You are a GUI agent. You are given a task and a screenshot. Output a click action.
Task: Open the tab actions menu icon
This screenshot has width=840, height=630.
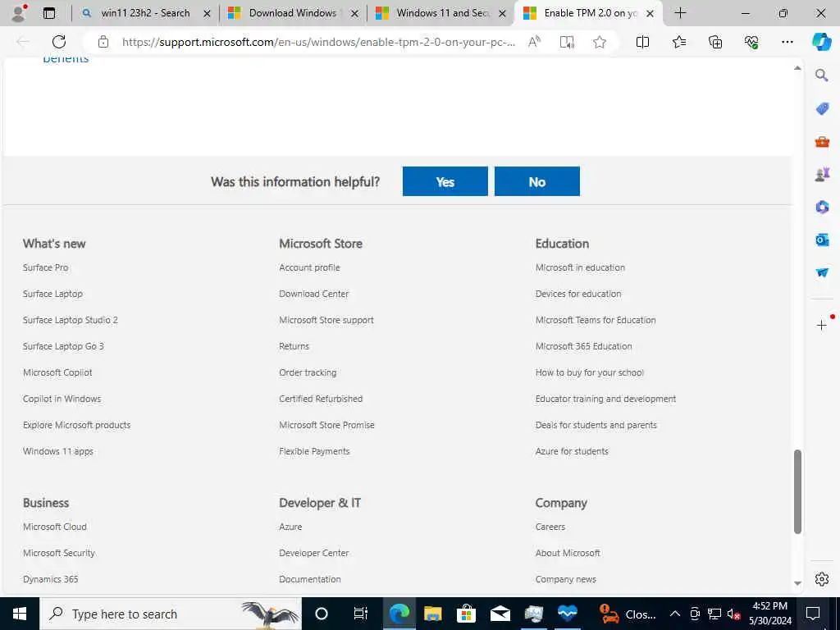click(49, 13)
